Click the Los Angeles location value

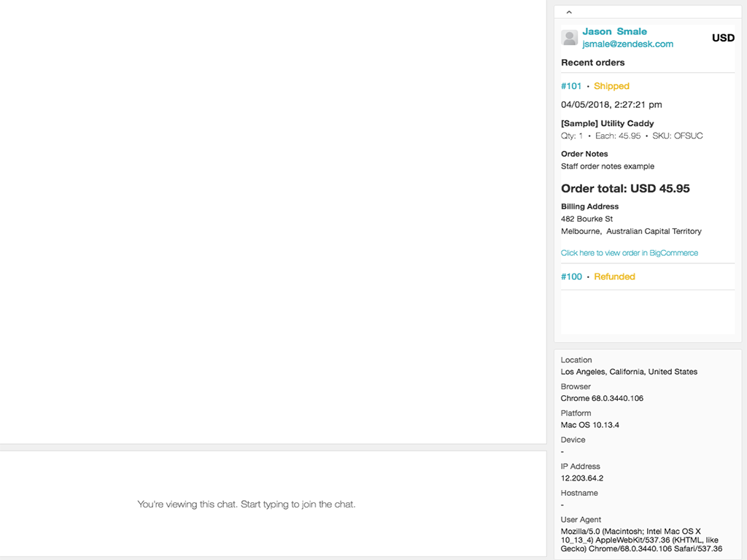[629, 372]
